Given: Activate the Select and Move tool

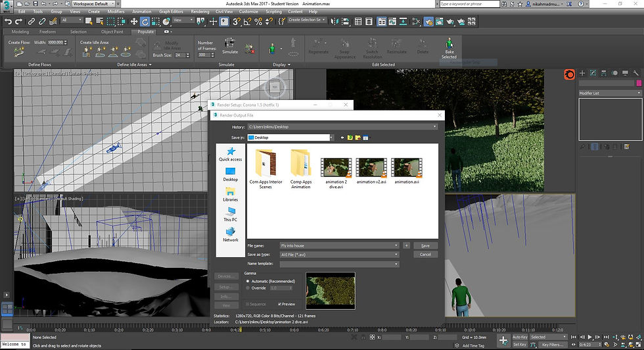Looking at the screenshot, I should click(134, 22).
